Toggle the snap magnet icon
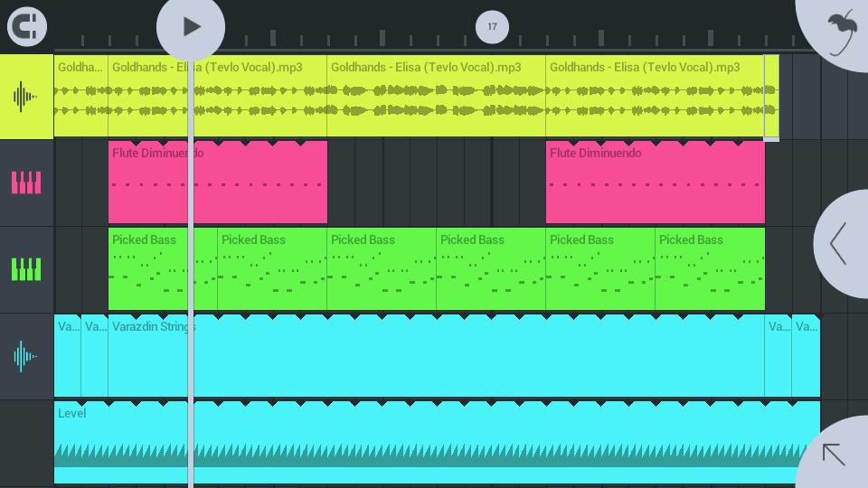Image resolution: width=868 pixels, height=488 pixels. pyautogui.click(x=27, y=26)
